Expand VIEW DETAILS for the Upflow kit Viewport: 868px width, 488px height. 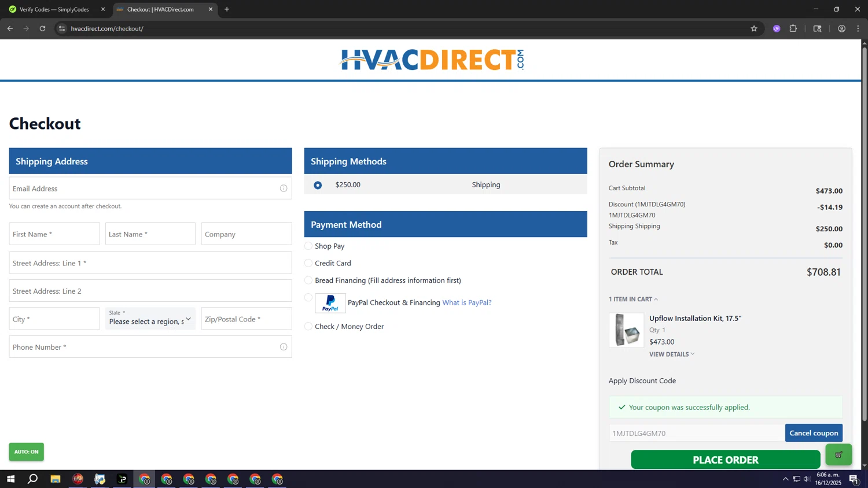click(672, 354)
